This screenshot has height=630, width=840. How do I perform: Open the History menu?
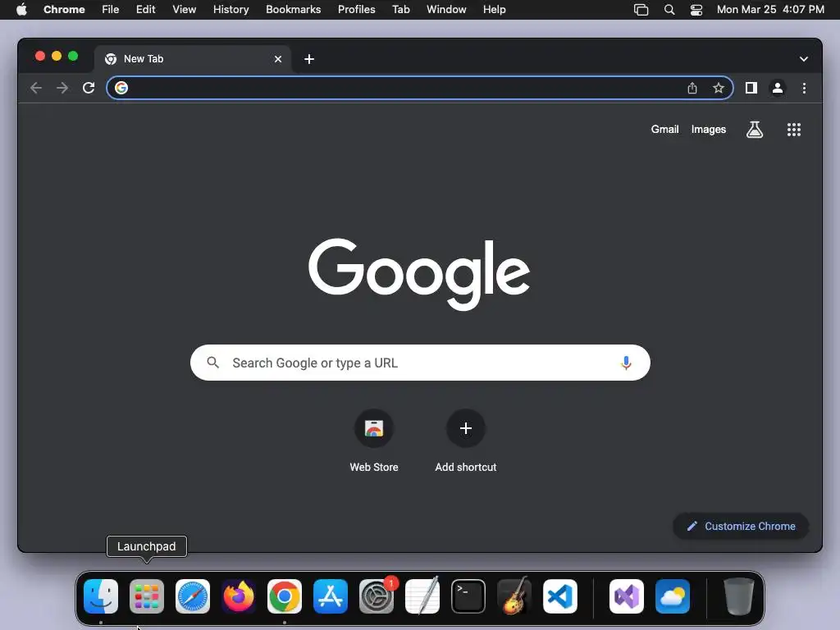[231, 10]
